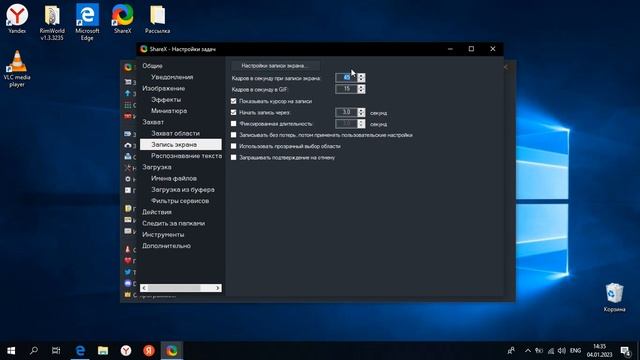Image resolution: width=640 pixels, height=360 pixels.
Task: Open Yandex Browser taskbar icon
Action: tap(126, 350)
